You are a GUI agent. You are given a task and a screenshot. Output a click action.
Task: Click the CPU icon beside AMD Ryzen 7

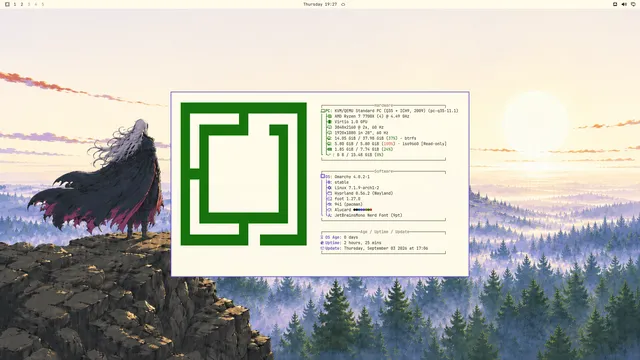tap(329, 116)
